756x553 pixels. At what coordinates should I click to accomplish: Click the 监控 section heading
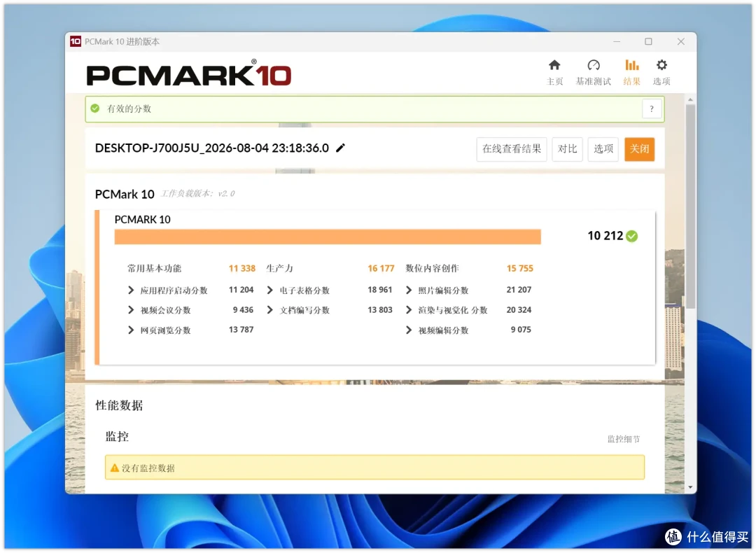117,436
